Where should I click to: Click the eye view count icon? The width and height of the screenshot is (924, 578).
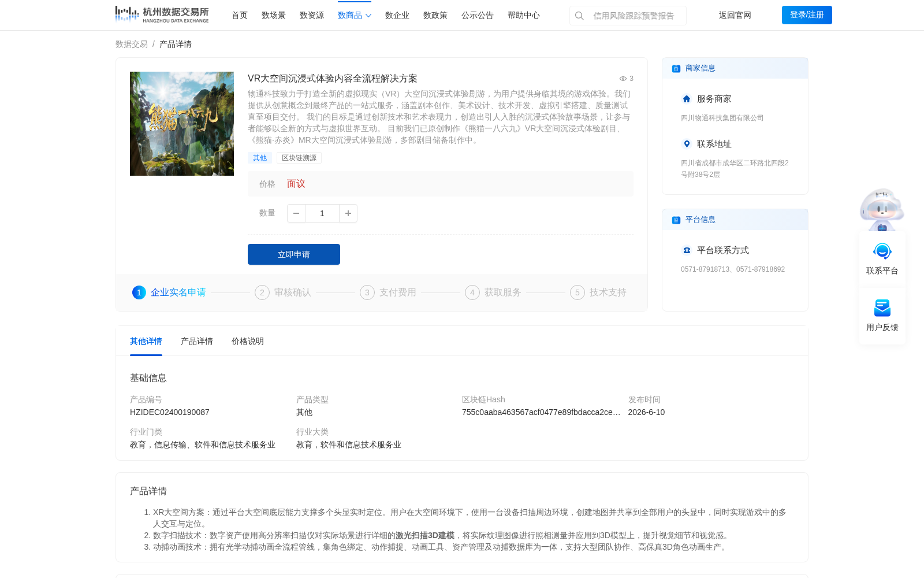(x=623, y=79)
